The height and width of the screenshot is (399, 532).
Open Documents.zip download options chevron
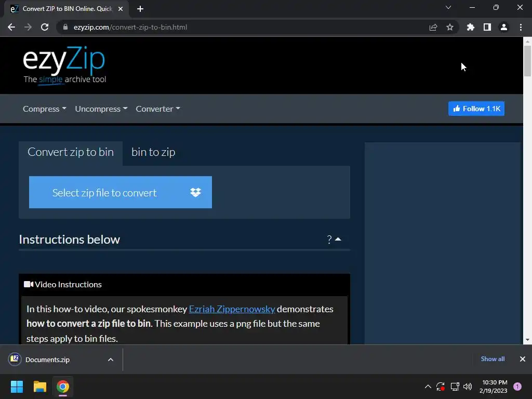click(111, 360)
